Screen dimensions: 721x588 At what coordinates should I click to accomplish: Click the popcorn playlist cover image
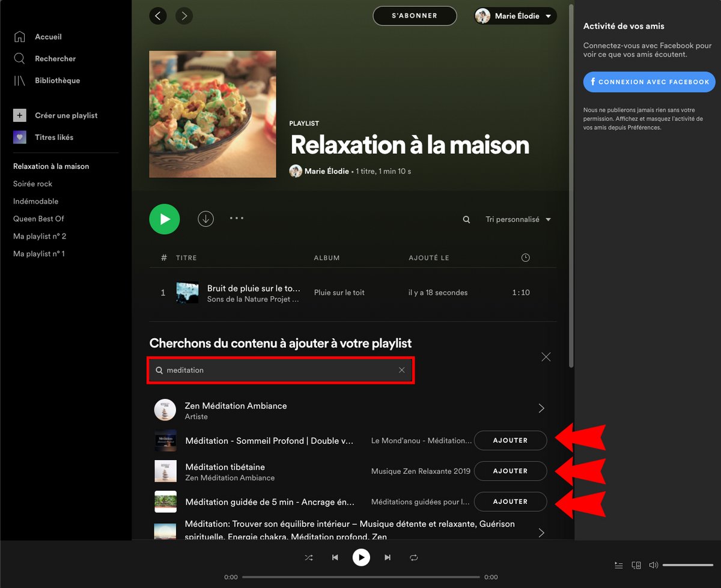pos(213,114)
